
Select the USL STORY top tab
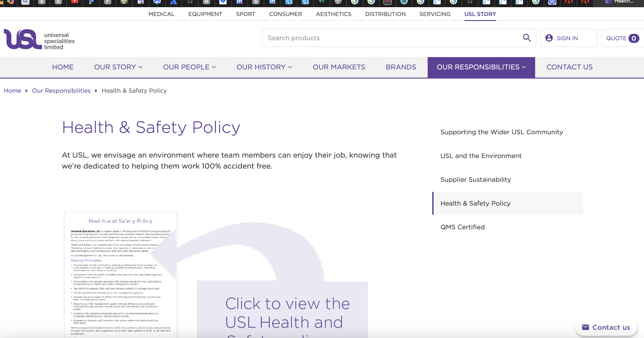tap(480, 14)
